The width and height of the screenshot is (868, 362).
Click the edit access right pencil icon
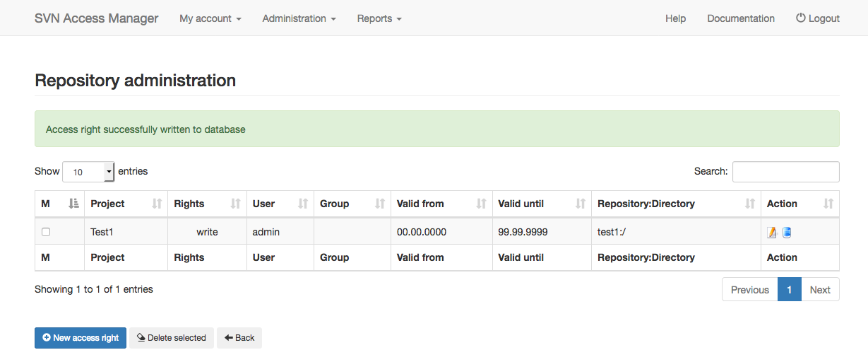click(x=772, y=232)
